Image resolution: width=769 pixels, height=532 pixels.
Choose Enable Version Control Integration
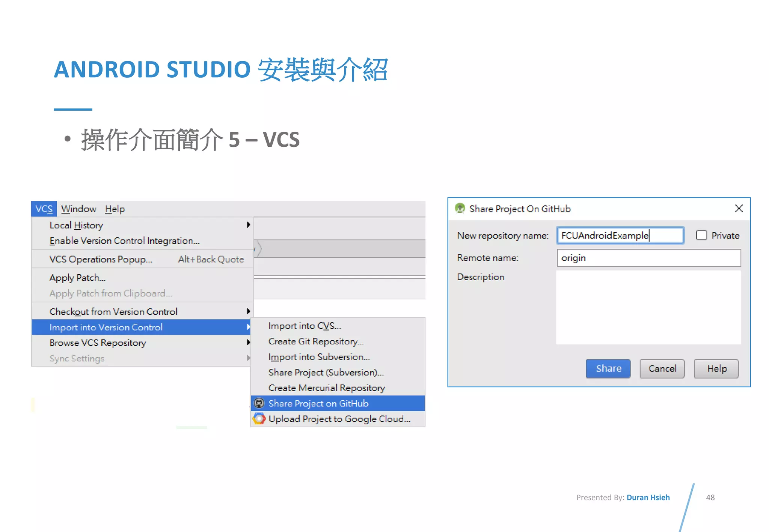click(x=142, y=240)
